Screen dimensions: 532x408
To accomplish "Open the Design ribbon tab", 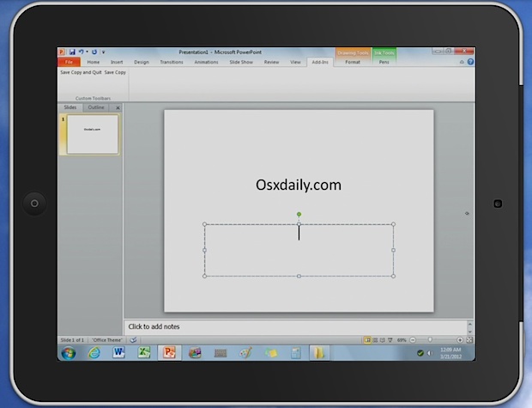I will click(x=142, y=62).
